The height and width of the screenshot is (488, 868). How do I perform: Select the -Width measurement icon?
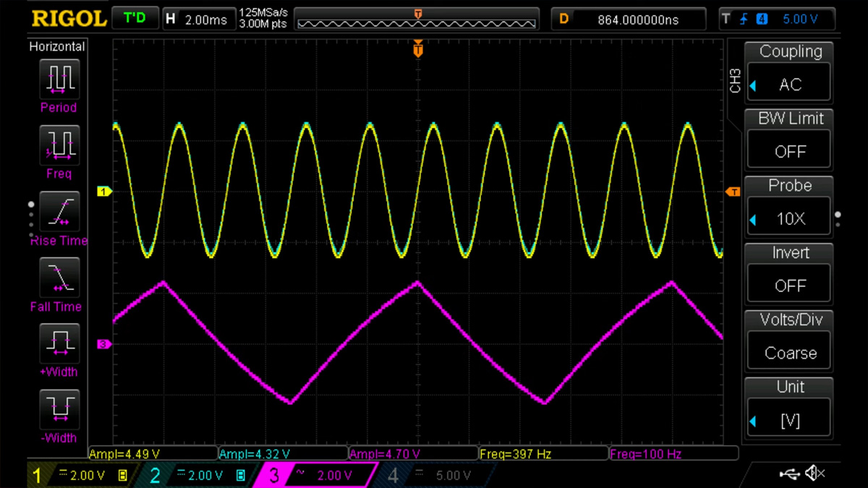(58, 408)
